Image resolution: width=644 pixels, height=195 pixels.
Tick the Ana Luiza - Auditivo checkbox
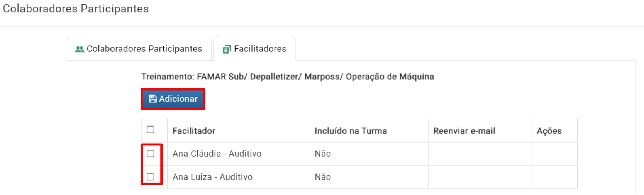pyautogui.click(x=151, y=177)
